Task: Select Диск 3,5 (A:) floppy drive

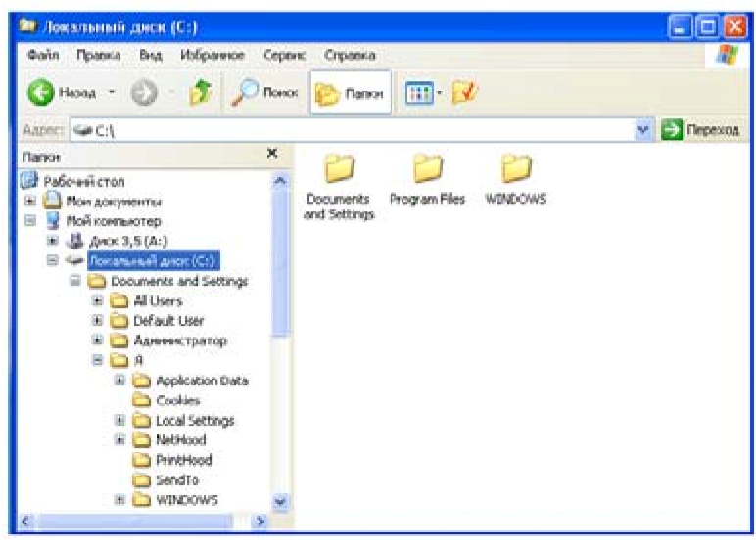Action: tap(128, 241)
